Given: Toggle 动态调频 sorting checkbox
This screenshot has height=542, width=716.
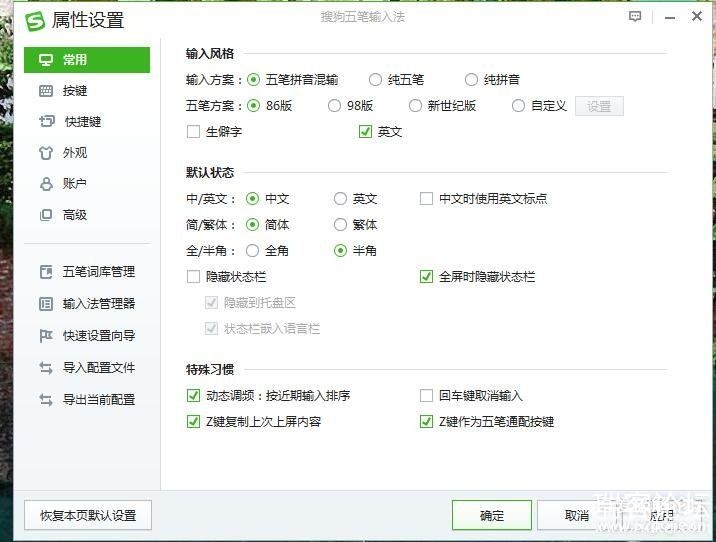Looking at the screenshot, I should 194,395.
